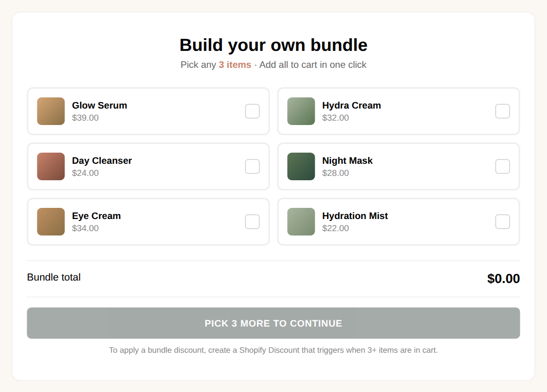Click the $22.00 price text
This screenshot has height=392, width=547.
335,228
